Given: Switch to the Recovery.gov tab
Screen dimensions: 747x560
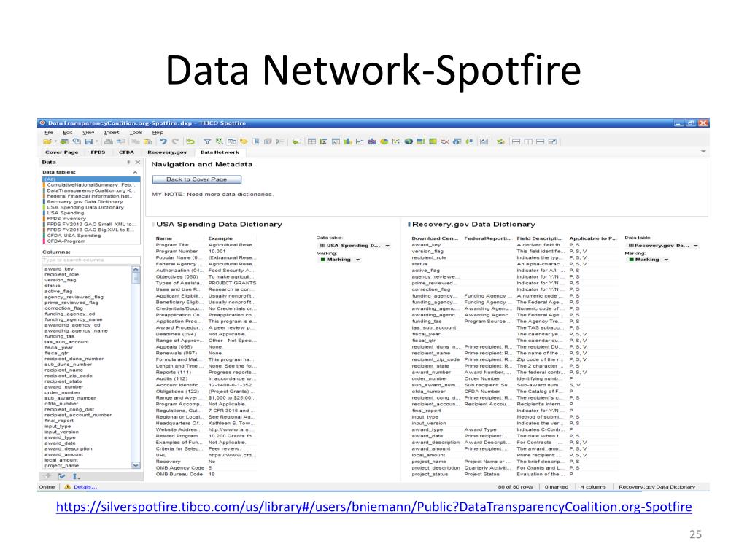Looking at the screenshot, I should click(167, 152).
